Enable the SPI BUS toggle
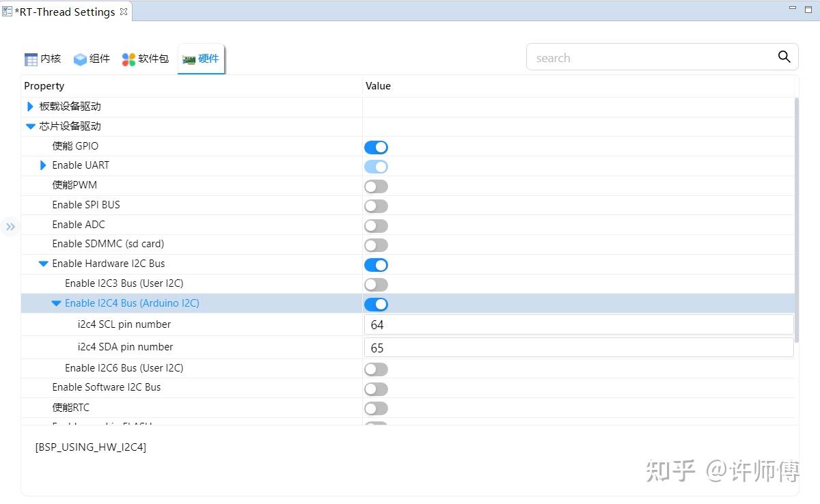 (x=376, y=206)
